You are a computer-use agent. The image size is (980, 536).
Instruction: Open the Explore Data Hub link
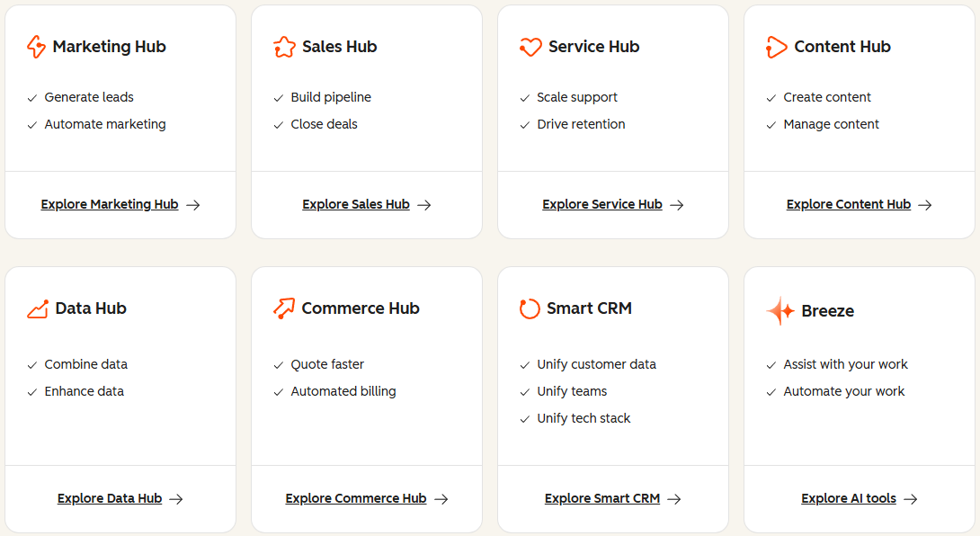click(110, 499)
